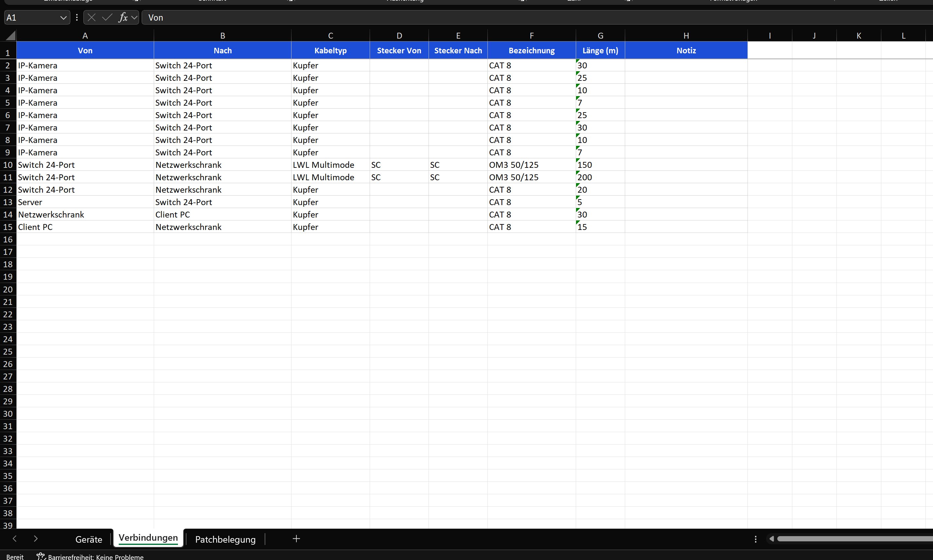Click the accessibility icon in status bar
The height and width of the screenshot is (560, 933).
coord(41,557)
